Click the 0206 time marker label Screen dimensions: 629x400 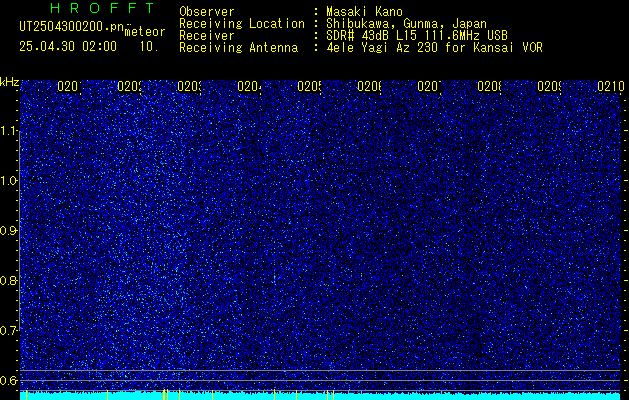coord(369,86)
